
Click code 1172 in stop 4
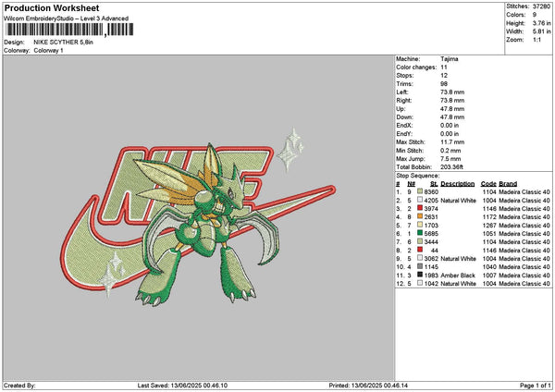point(489,217)
